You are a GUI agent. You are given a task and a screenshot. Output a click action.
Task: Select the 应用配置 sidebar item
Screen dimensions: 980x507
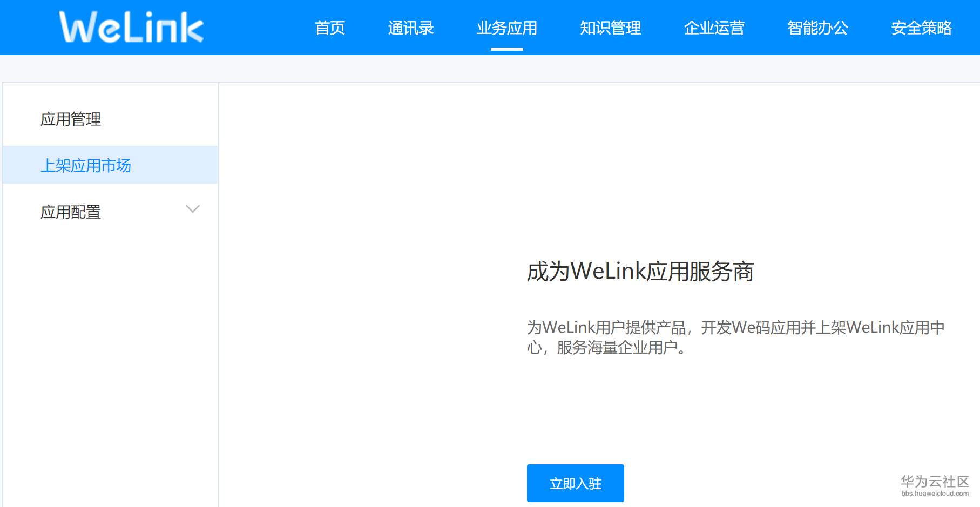(x=110, y=212)
